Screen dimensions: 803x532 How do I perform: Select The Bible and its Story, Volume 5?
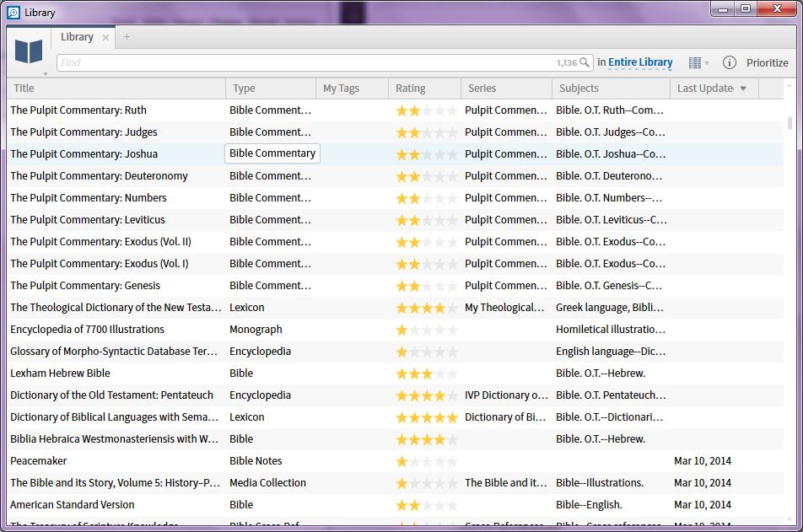116,483
